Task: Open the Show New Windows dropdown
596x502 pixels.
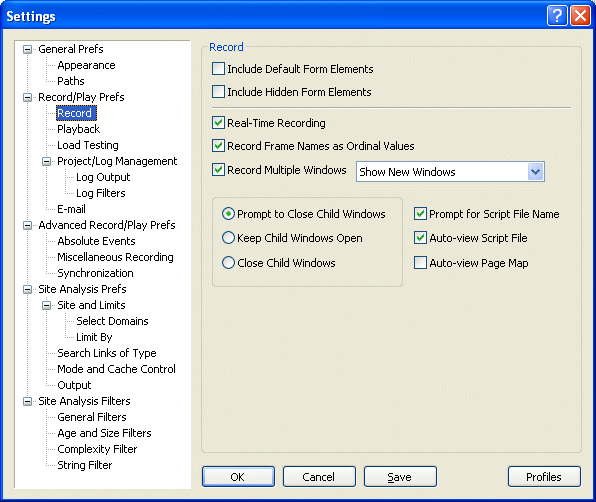Action: (x=536, y=172)
